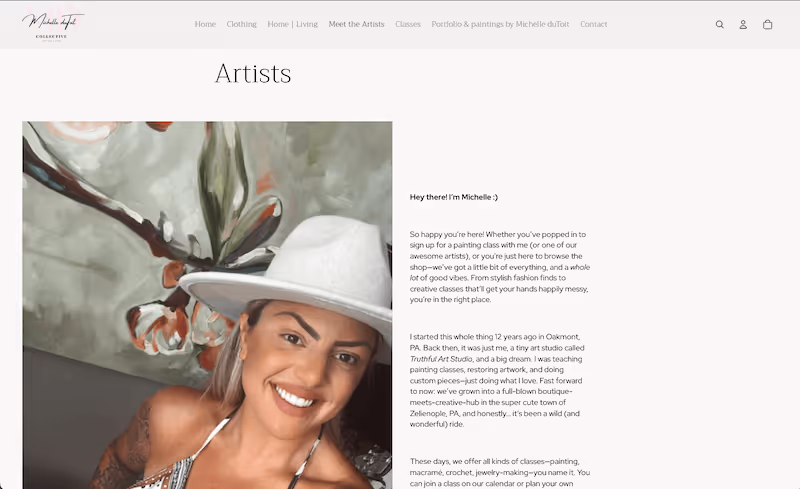Navigate to the Classes menu item
Viewport: 800px width, 489px height.
point(408,24)
